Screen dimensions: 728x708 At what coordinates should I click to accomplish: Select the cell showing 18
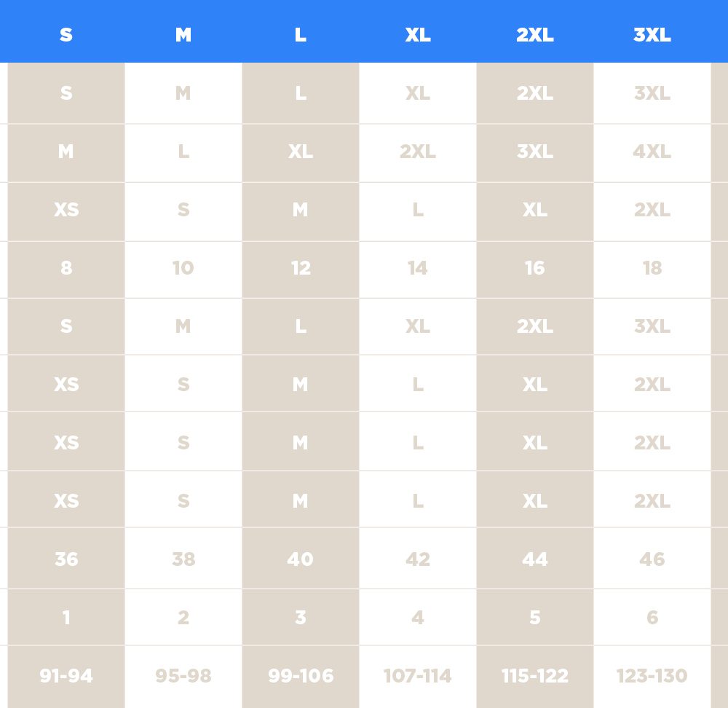[652, 268]
